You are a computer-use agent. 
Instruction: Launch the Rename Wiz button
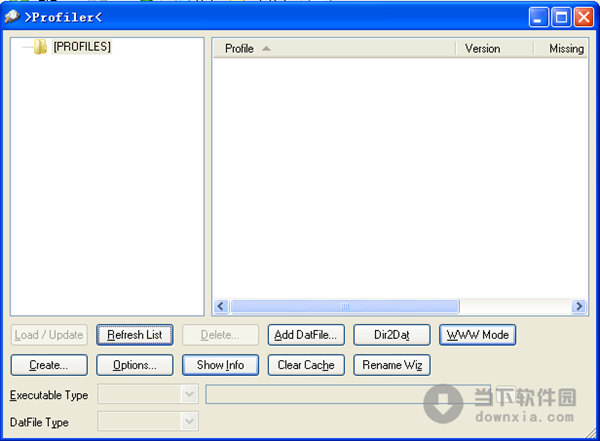coord(392,365)
